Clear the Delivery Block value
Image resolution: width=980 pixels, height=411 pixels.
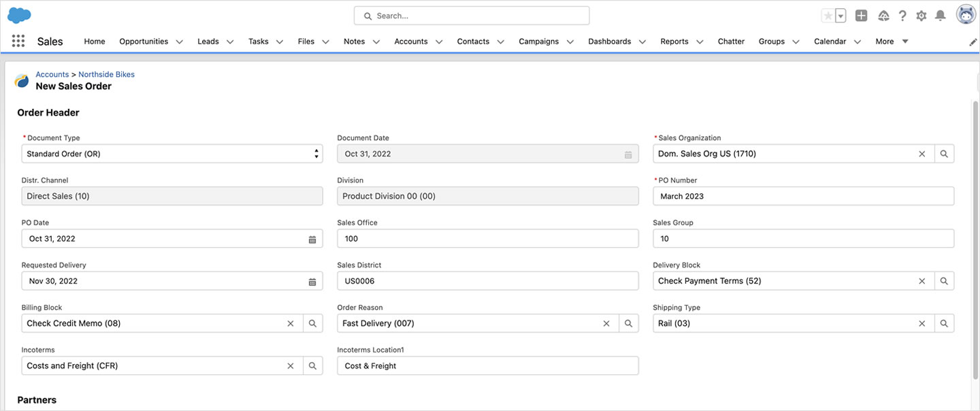click(922, 281)
